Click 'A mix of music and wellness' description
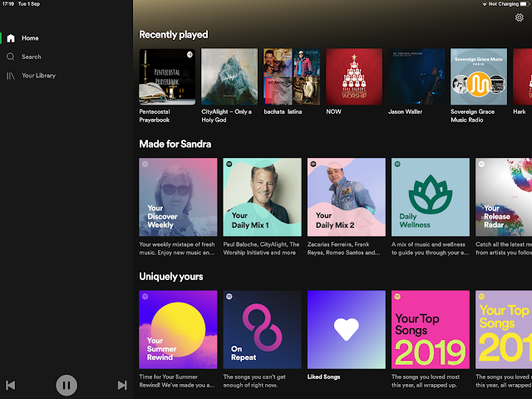Viewport: 532px width, 399px height. (431, 249)
